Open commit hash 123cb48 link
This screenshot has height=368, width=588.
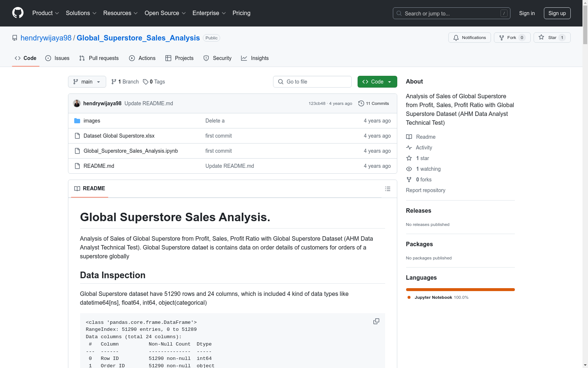[x=317, y=103]
